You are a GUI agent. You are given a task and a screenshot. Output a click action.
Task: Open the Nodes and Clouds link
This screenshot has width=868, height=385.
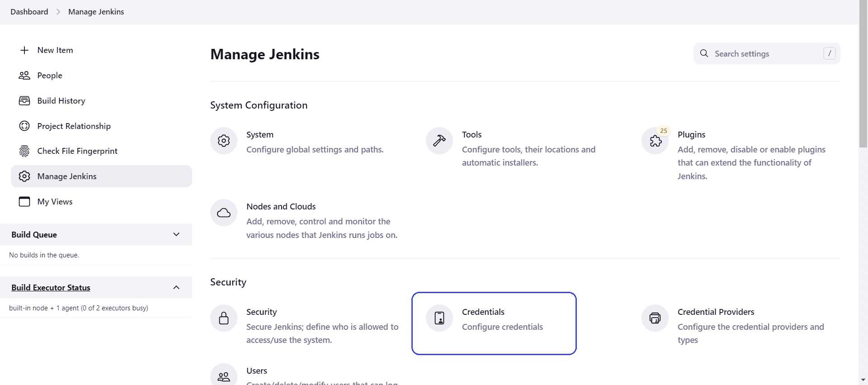[281, 206]
